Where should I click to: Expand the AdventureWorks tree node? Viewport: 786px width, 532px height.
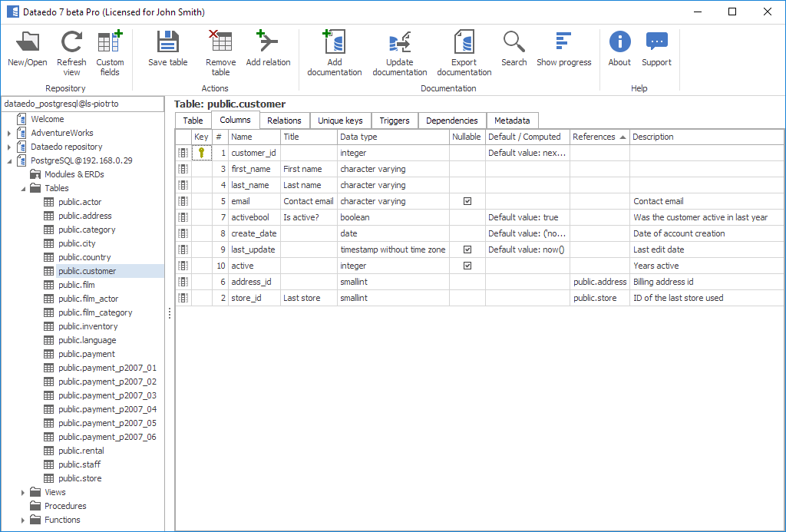[9, 134]
